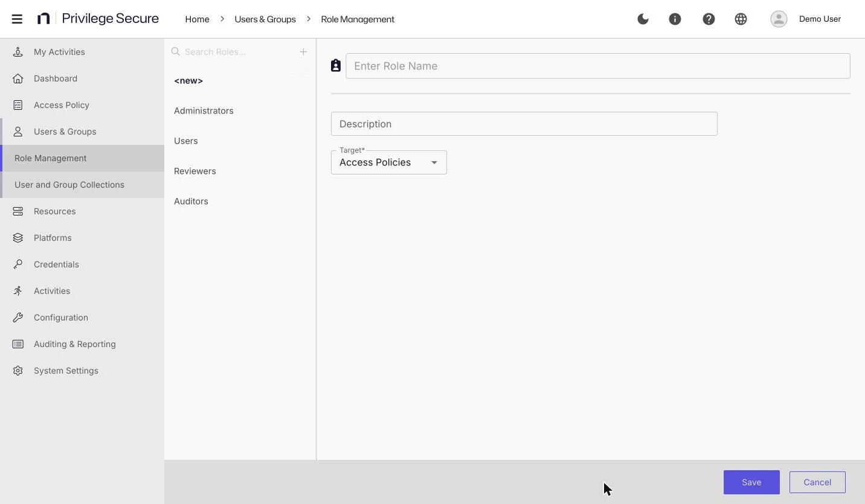Toggle dark mode moon icon
The image size is (865, 504).
[x=643, y=19]
